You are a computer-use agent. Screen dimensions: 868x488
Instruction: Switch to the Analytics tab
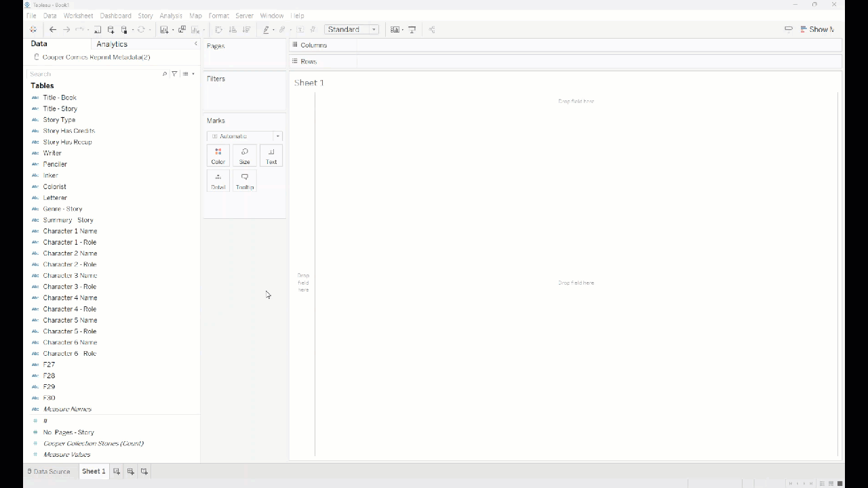click(x=112, y=44)
